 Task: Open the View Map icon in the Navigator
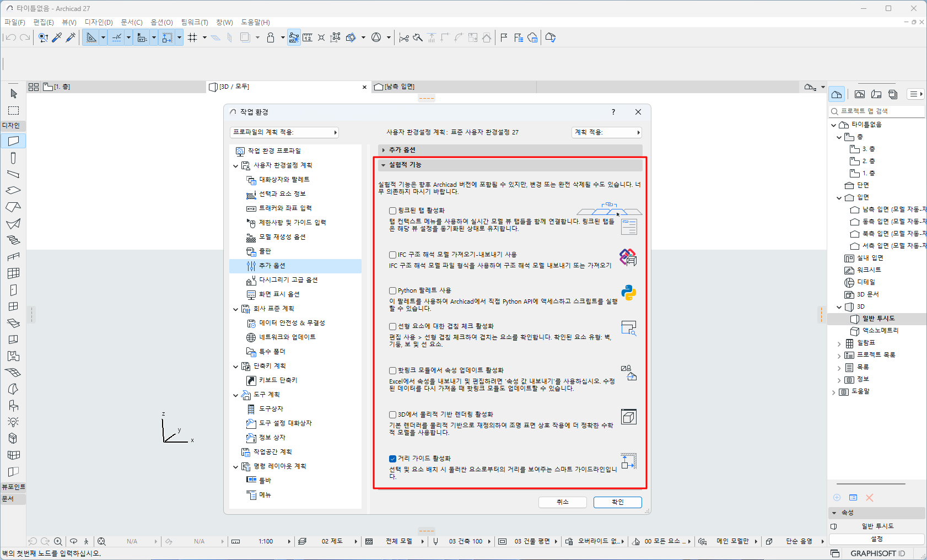(860, 94)
